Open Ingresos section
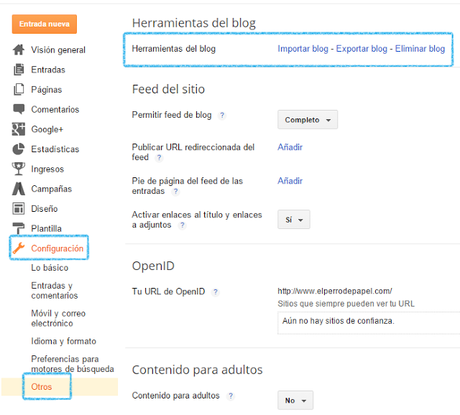The height and width of the screenshot is (415, 460). (x=47, y=169)
